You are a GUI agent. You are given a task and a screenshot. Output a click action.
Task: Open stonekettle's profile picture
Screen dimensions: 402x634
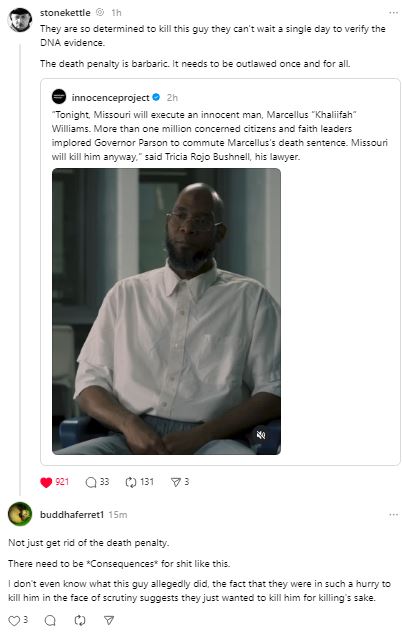[20, 20]
